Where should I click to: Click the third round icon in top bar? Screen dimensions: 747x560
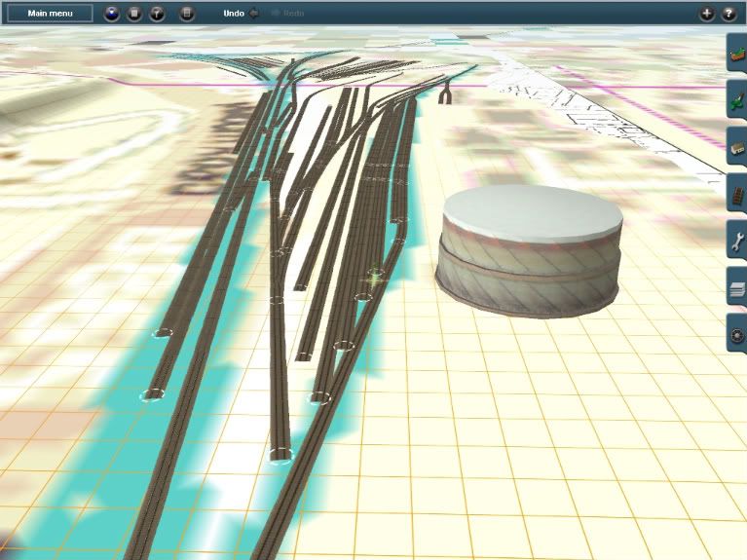[156, 14]
